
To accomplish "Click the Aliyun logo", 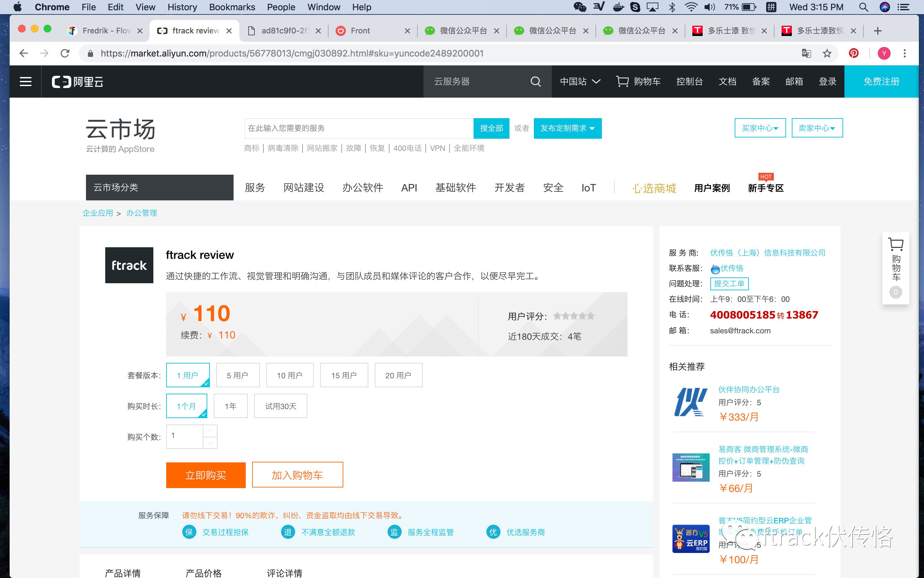I will pos(78,82).
